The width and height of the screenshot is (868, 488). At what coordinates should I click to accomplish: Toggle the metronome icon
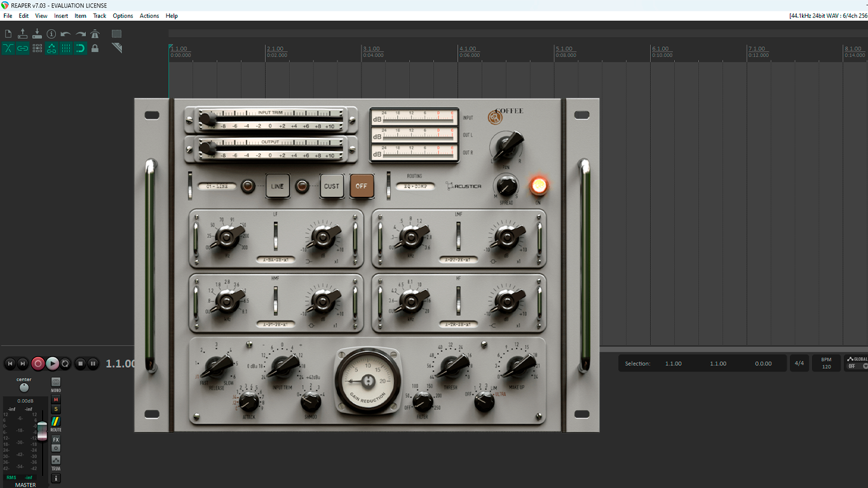[x=95, y=34]
